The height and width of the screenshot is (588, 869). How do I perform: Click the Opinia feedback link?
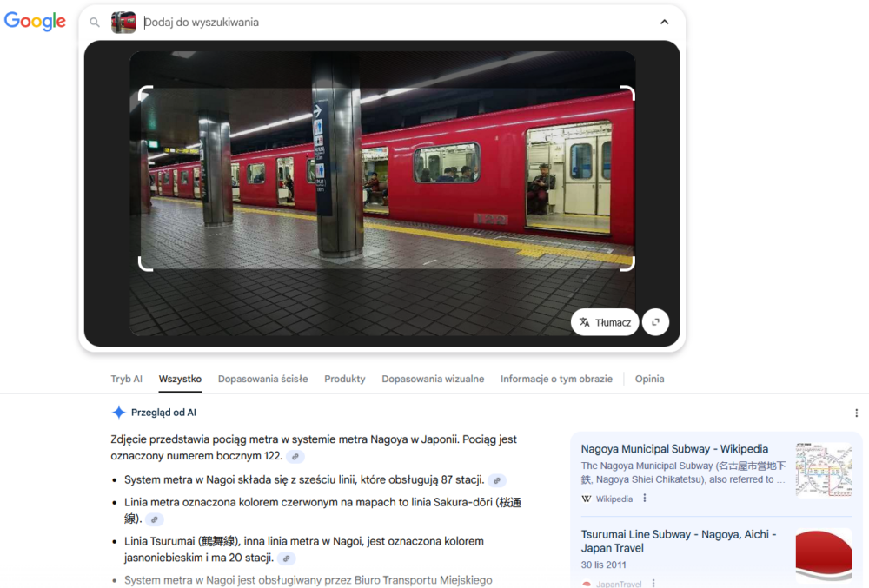649,379
